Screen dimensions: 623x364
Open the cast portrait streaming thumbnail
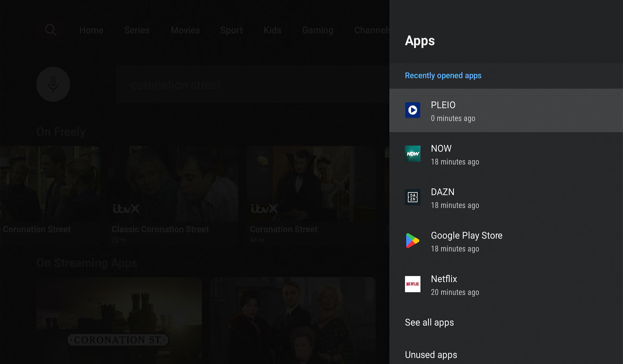click(x=293, y=320)
